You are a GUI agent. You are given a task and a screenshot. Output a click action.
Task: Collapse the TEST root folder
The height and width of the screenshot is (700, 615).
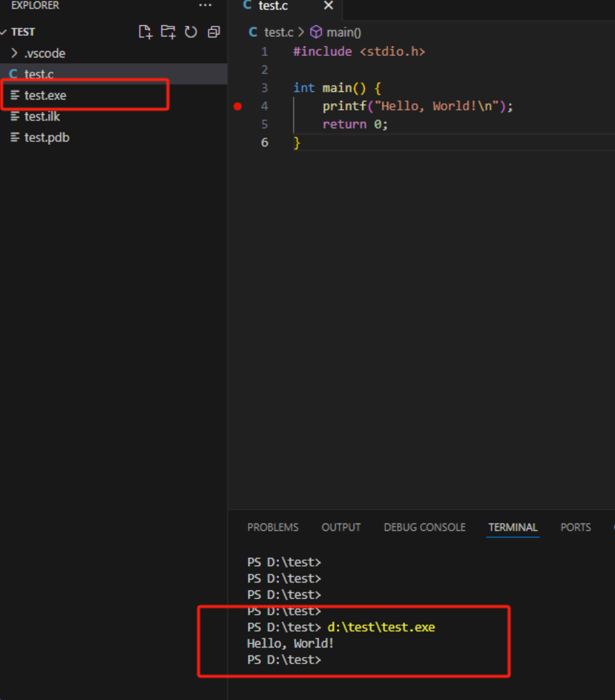pyautogui.click(x=4, y=32)
